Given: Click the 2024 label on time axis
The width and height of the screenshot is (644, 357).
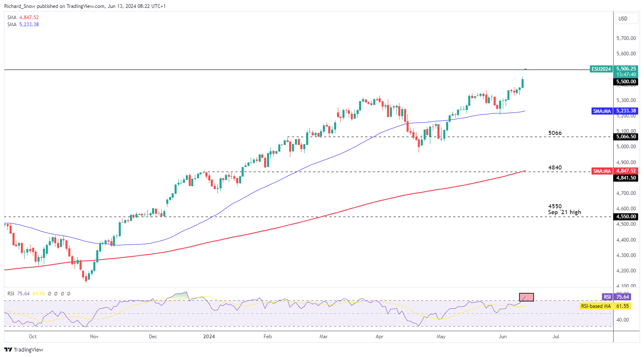Looking at the screenshot, I should click(x=209, y=337).
